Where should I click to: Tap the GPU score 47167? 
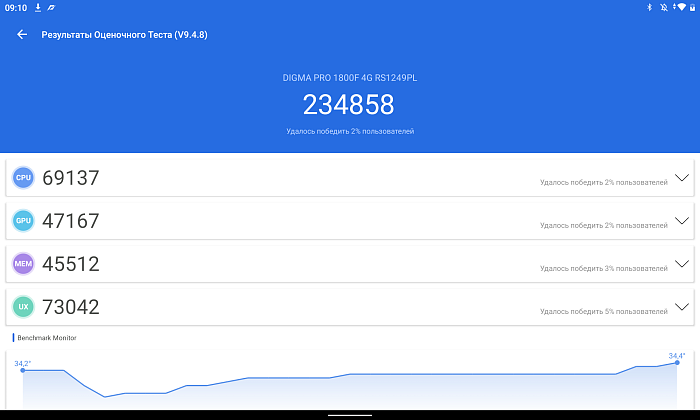pos(71,221)
